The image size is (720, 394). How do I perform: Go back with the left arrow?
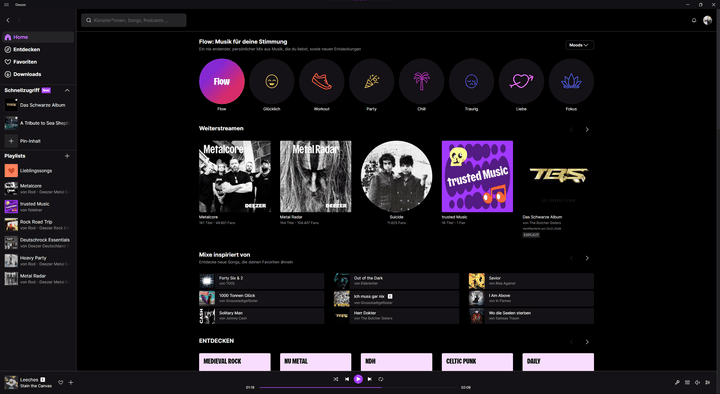pyautogui.click(x=8, y=20)
